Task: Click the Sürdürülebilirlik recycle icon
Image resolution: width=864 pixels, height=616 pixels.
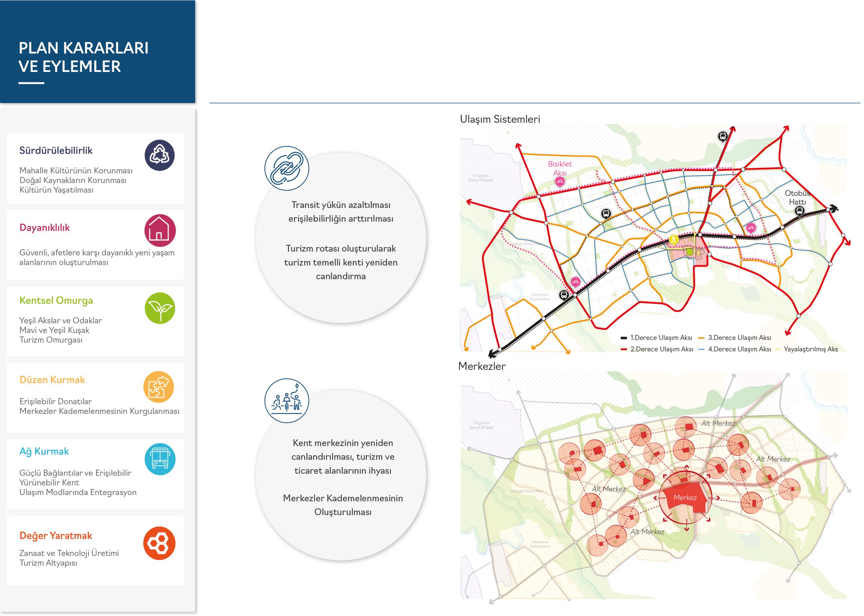Action: tap(159, 155)
